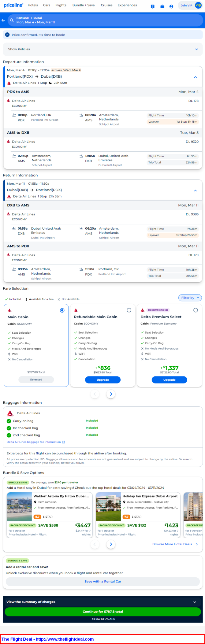Click the $1423 Holiday Inn package price
The image size is (205, 644).
click(171, 525)
